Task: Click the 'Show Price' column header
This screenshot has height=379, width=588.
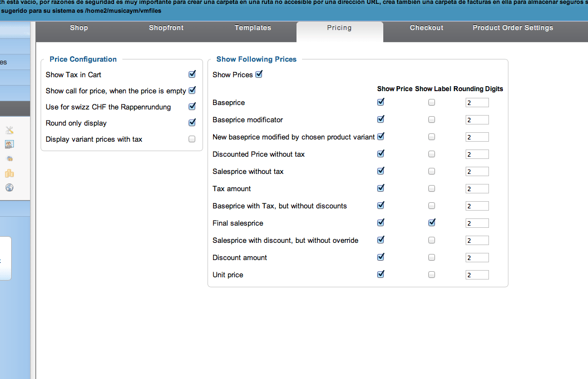Action: pyautogui.click(x=394, y=89)
